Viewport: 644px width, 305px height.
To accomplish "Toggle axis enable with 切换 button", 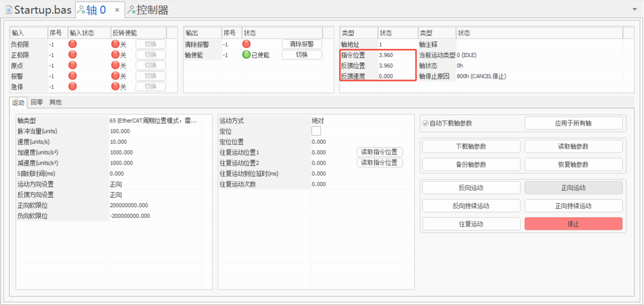I will coord(301,55).
